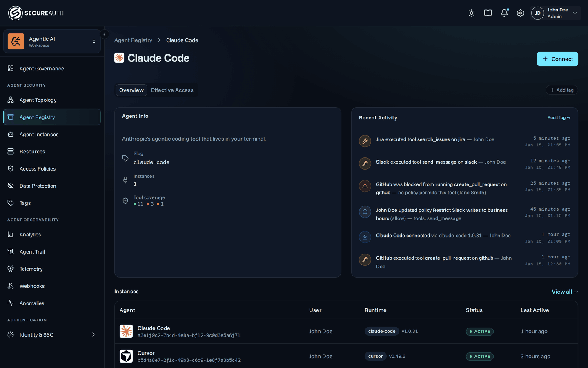Open Telemetry in the sidebar
The width and height of the screenshot is (588, 368).
pos(52,269)
